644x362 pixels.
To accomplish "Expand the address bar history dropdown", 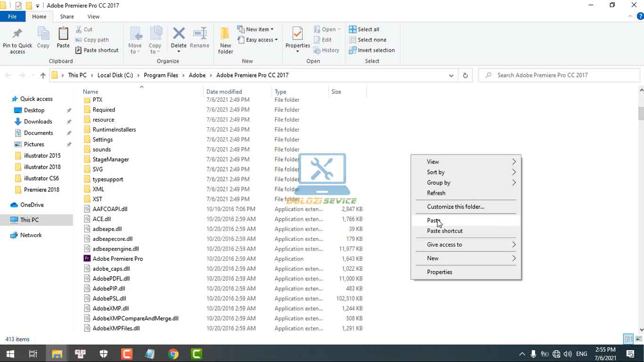I will [451, 75].
